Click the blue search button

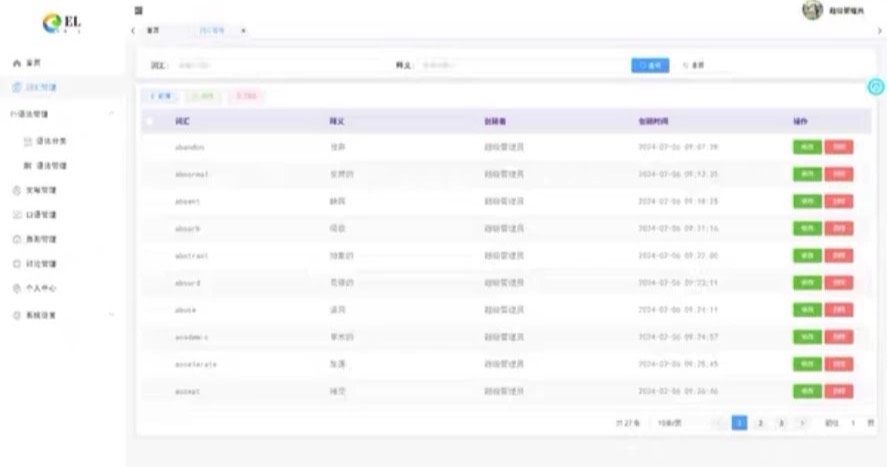[x=650, y=65]
